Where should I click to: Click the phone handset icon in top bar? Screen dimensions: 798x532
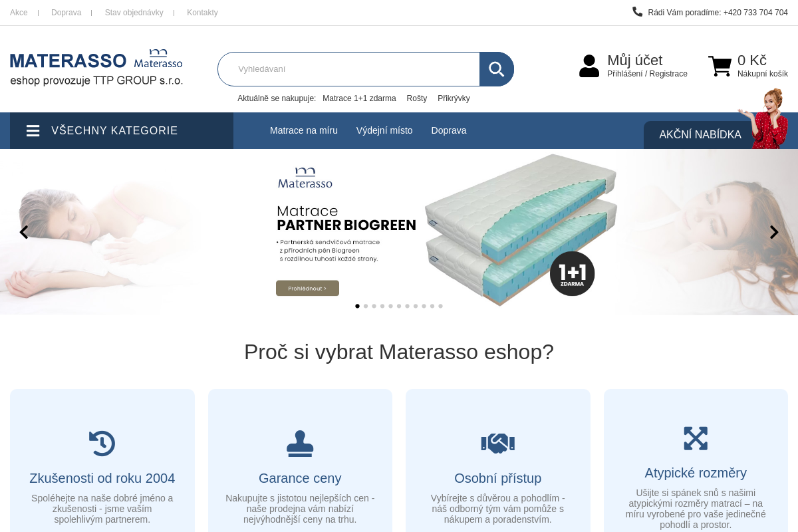tap(637, 11)
